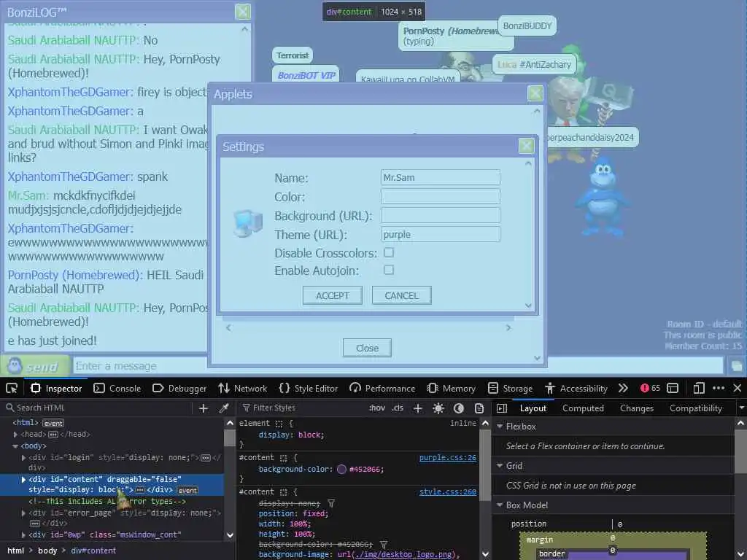747x560 pixels.
Task: Click the send button with Bonzi icon
Action: (34, 366)
